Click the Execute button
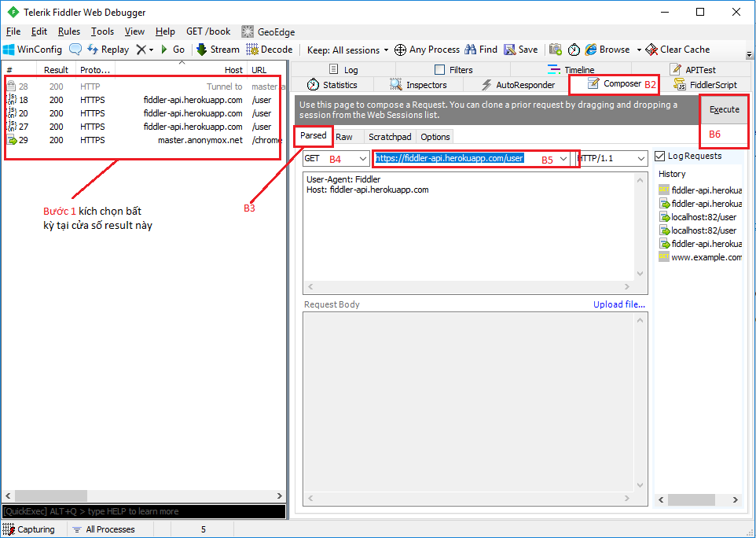756x538 pixels. point(724,109)
